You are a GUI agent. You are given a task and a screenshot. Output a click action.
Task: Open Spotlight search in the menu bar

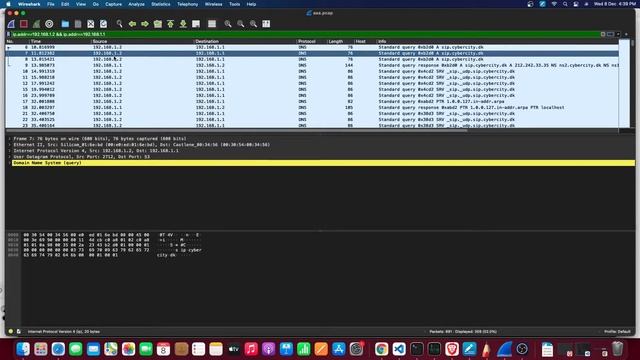(565, 4)
